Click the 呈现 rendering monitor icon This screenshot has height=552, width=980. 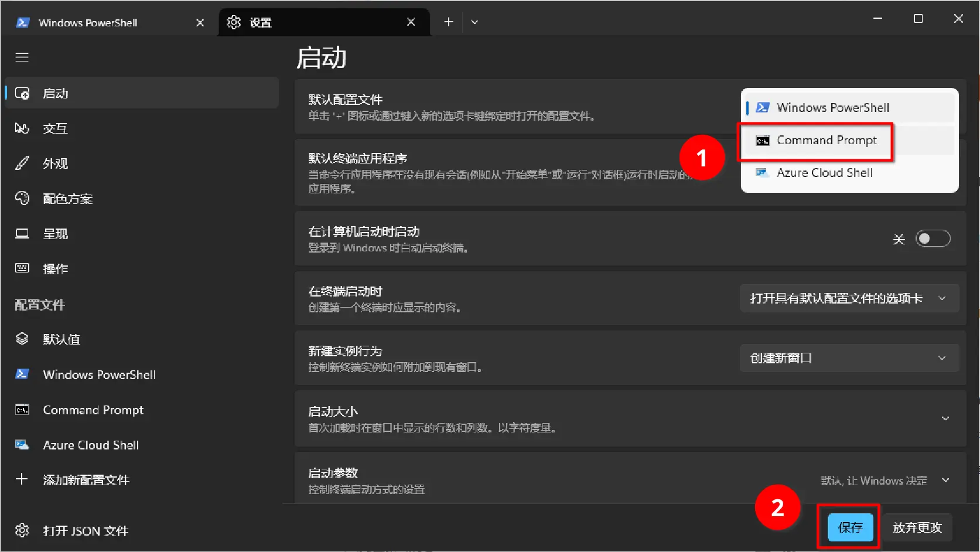point(22,234)
